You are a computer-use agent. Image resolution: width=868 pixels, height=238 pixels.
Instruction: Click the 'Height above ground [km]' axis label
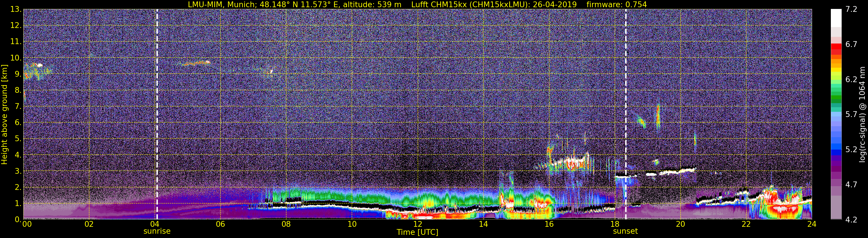pyautogui.click(x=4, y=115)
